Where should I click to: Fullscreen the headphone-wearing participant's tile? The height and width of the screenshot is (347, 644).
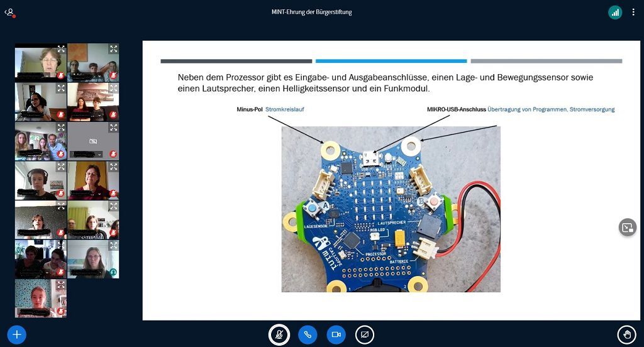coord(61,167)
